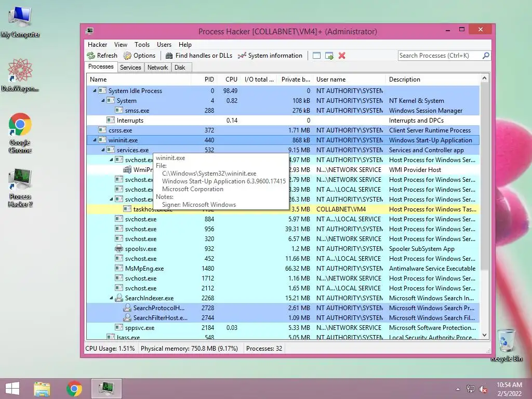Switch to the Services tab
Screen dimensions: 532x399
(130, 67)
